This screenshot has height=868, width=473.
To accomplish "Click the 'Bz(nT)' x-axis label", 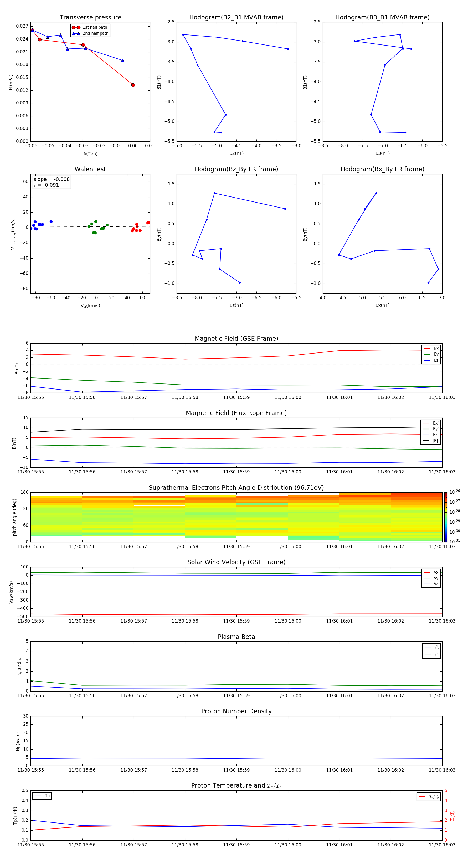I will 236,305.
